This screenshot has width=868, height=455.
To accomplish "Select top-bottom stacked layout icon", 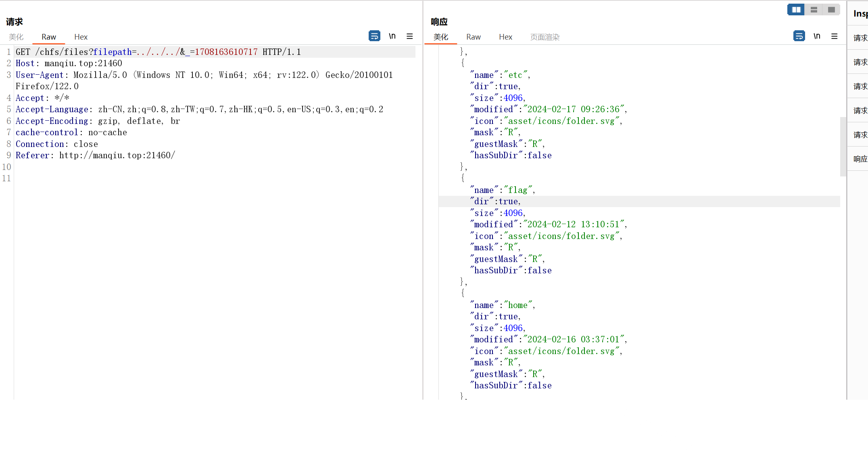I will (x=814, y=10).
